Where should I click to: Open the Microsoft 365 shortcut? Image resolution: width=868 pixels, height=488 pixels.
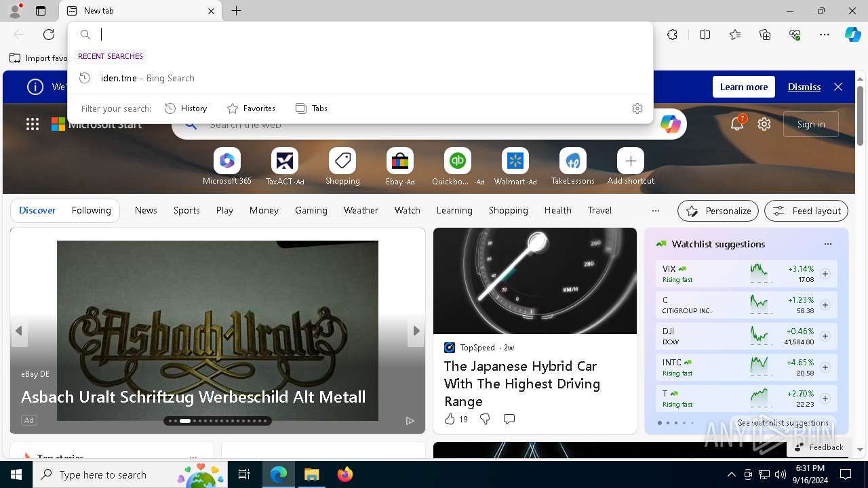pyautogui.click(x=227, y=167)
